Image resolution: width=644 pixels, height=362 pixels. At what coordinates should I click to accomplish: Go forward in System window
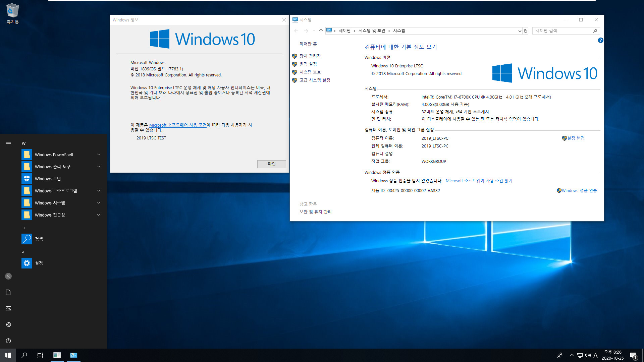(x=306, y=31)
